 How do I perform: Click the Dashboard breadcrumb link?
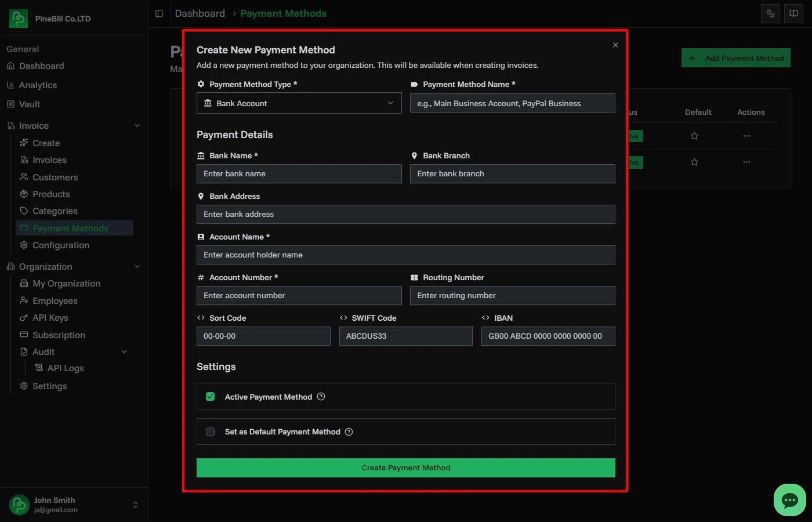[x=200, y=13]
